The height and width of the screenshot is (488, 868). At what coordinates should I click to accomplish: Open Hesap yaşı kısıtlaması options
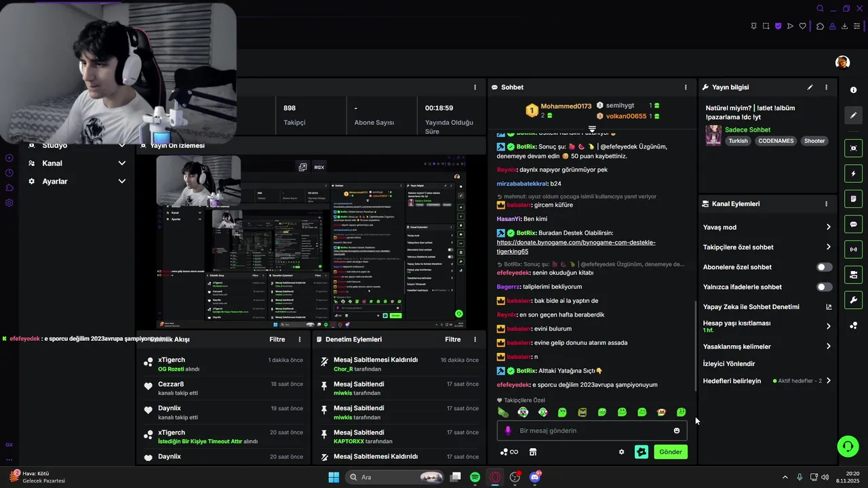click(767, 326)
